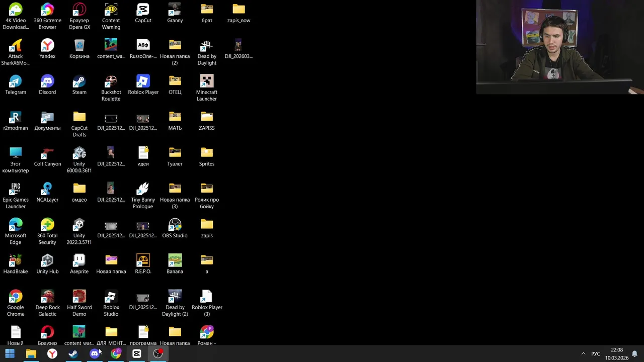Launch Deep Rock Galactic
Screen dimensions: 644x362
pyautogui.click(x=47, y=303)
